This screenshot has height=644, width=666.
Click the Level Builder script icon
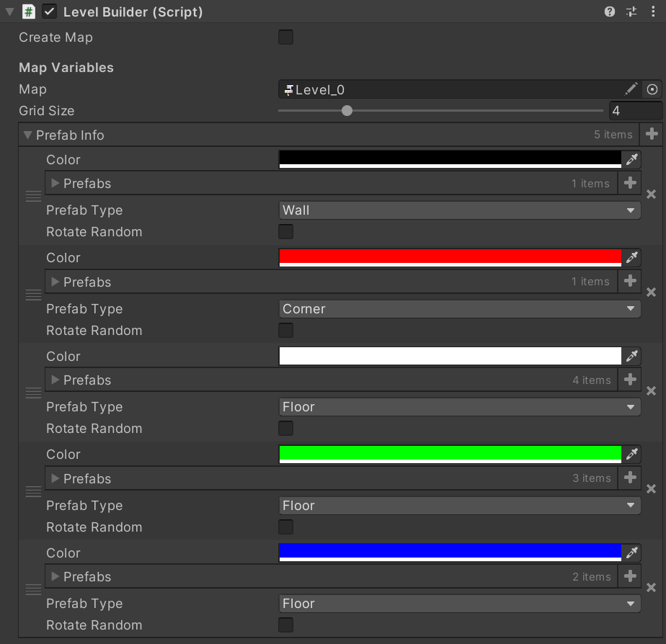click(x=27, y=12)
